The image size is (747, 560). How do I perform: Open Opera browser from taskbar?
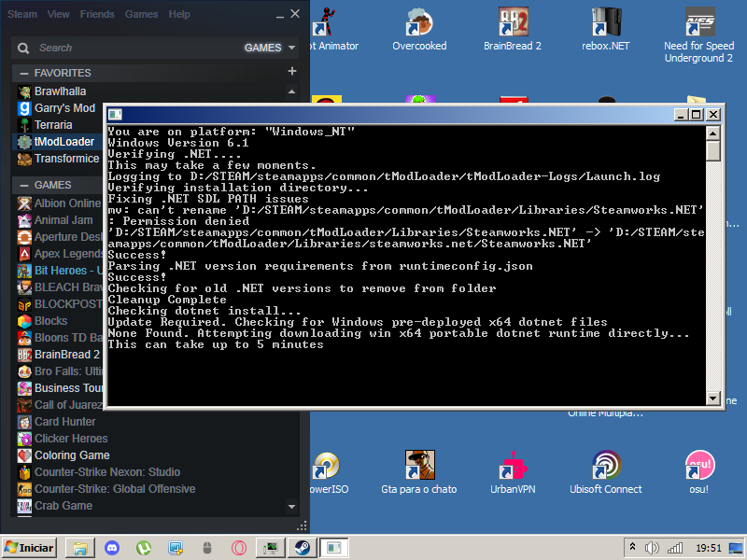click(239, 548)
